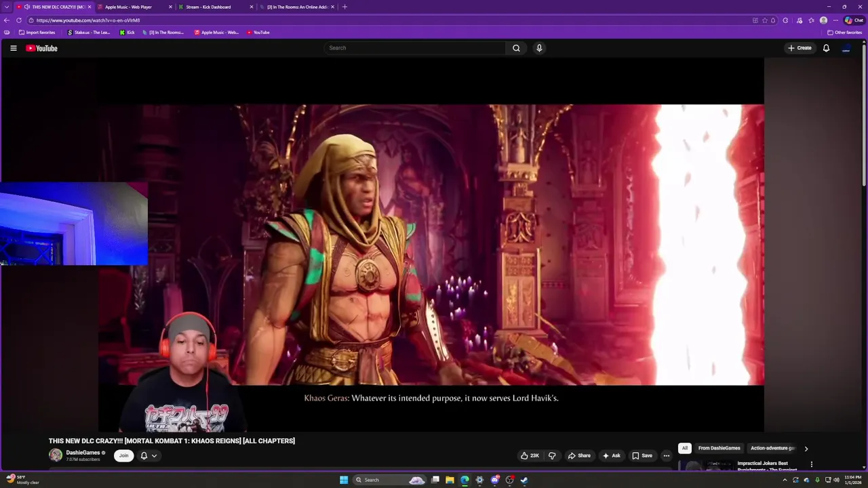This screenshot has width=868, height=488.
Task: Open the Impractical Jokers recommended video thumbnail
Action: coord(705,466)
